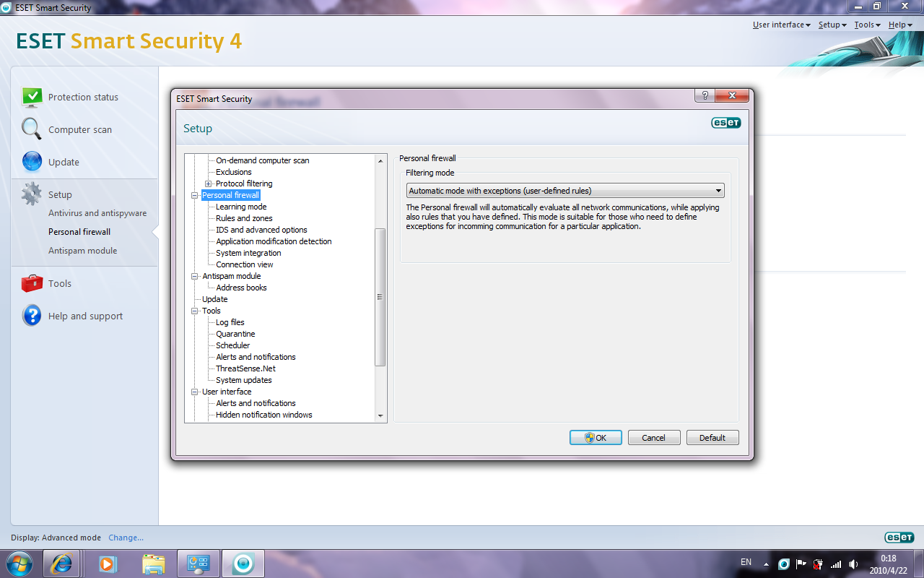The height and width of the screenshot is (578, 924).
Task: Select IDS and advanced options
Action: coord(261,230)
